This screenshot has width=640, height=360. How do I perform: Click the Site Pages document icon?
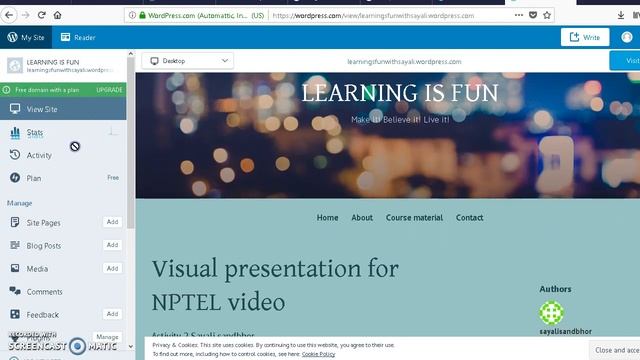15,222
